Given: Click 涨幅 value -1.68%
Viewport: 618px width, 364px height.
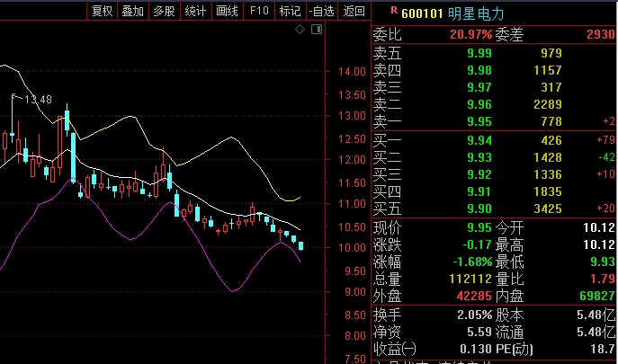Looking at the screenshot, I should (x=472, y=262).
